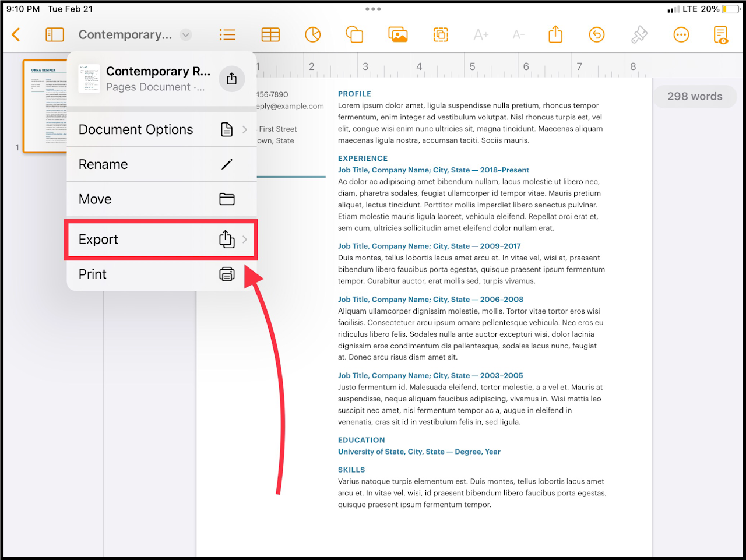Tap the First Street address line
The height and width of the screenshot is (560, 746).
[x=278, y=129]
